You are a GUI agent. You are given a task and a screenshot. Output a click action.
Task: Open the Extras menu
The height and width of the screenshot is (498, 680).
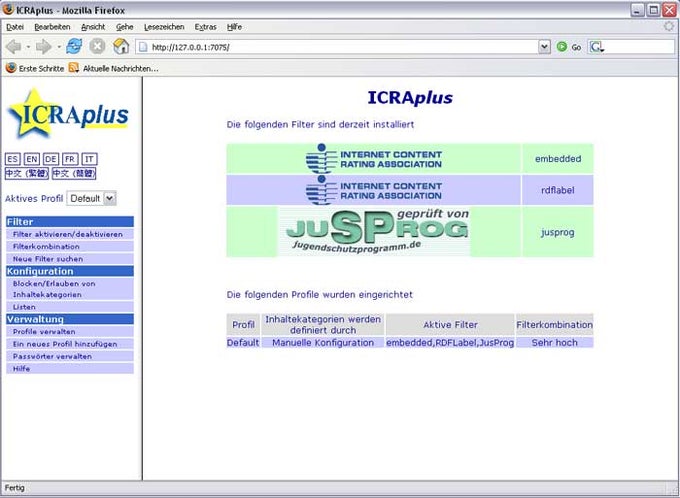click(206, 27)
